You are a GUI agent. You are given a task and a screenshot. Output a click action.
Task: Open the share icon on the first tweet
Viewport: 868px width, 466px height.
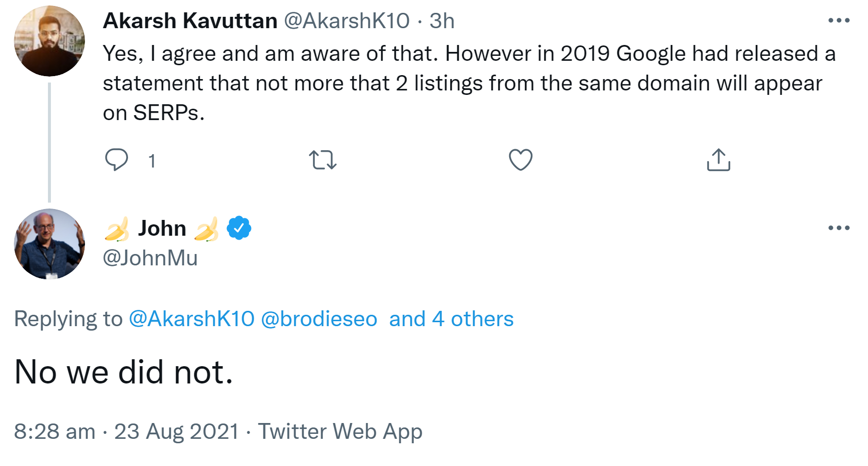coord(718,159)
